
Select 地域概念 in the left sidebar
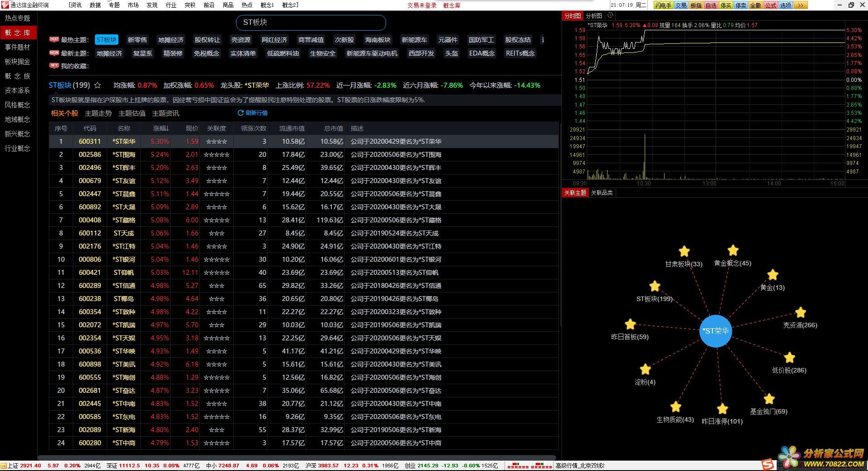tap(18, 119)
